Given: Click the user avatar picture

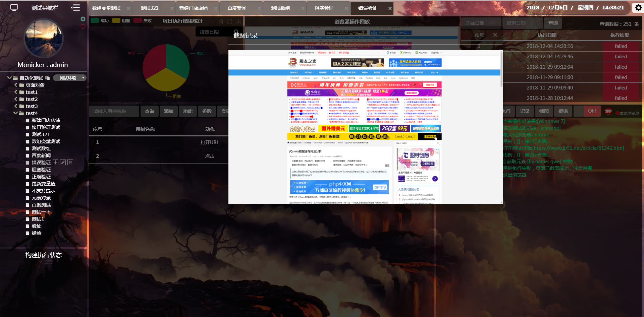Looking at the screenshot, I should pos(44,38).
